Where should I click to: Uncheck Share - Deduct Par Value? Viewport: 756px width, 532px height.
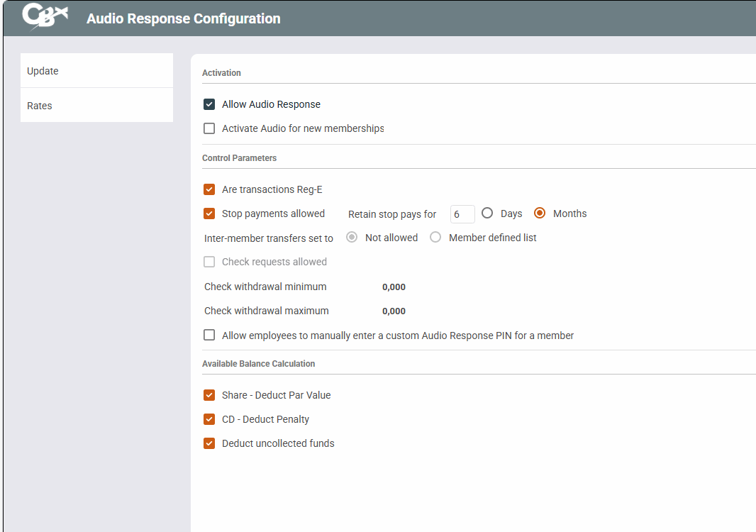pyautogui.click(x=209, y=395)
